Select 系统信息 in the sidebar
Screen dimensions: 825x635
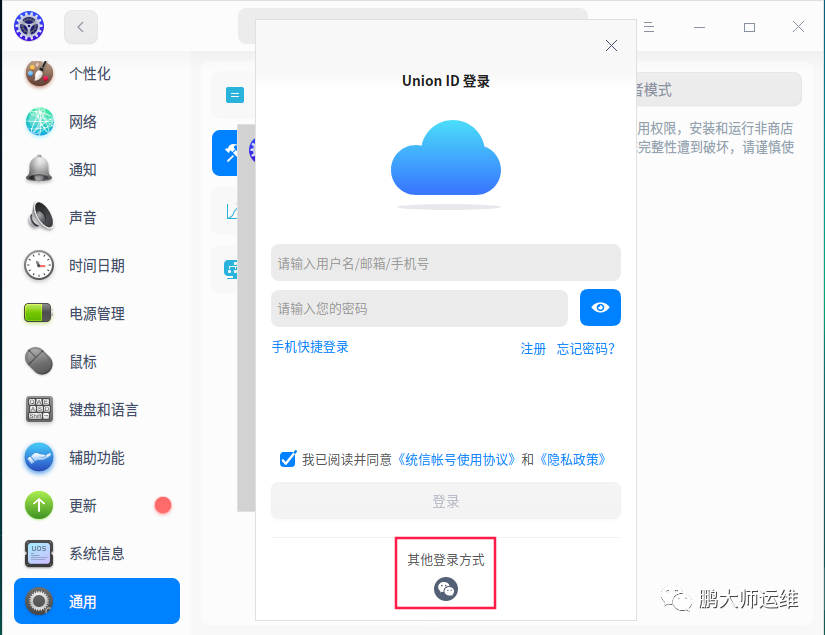pyautogui.click(x=97, y=553)
